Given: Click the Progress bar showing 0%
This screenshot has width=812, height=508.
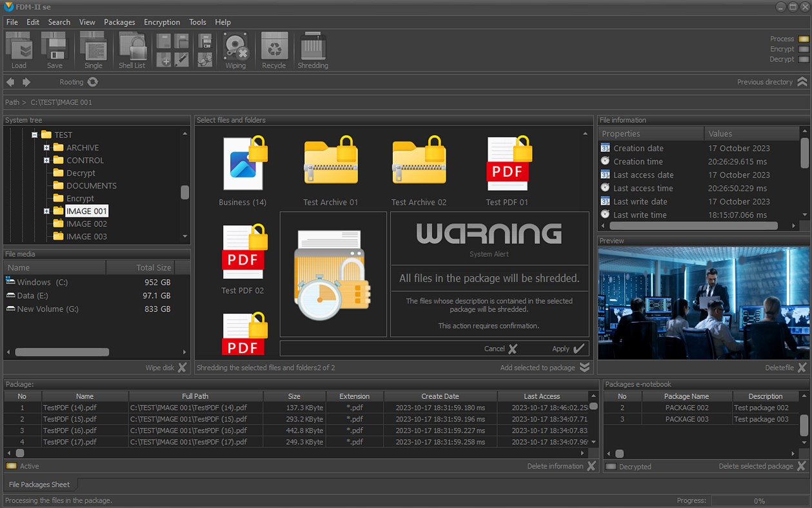Looking at the screenshot, I should pyautogui.click(x=759, y=501).
